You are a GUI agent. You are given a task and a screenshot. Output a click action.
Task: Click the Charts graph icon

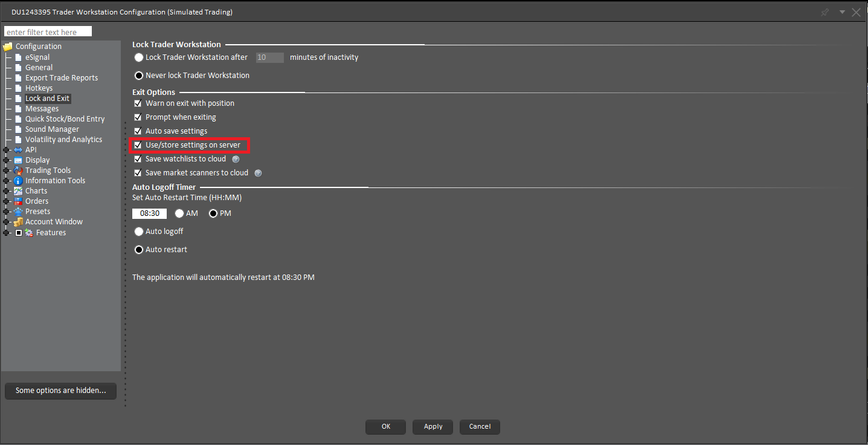pyautogui.click(x=18, y=191)
